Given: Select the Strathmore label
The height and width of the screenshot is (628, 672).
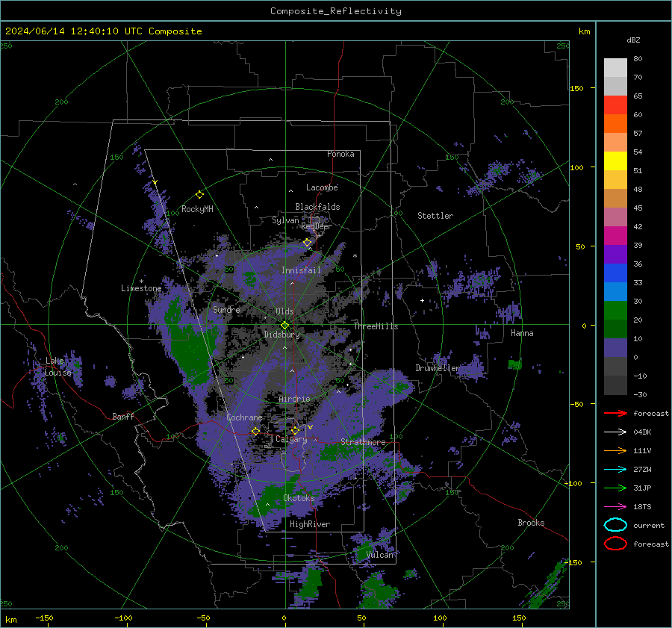Looking at the screenshot, I should [363, 442].
